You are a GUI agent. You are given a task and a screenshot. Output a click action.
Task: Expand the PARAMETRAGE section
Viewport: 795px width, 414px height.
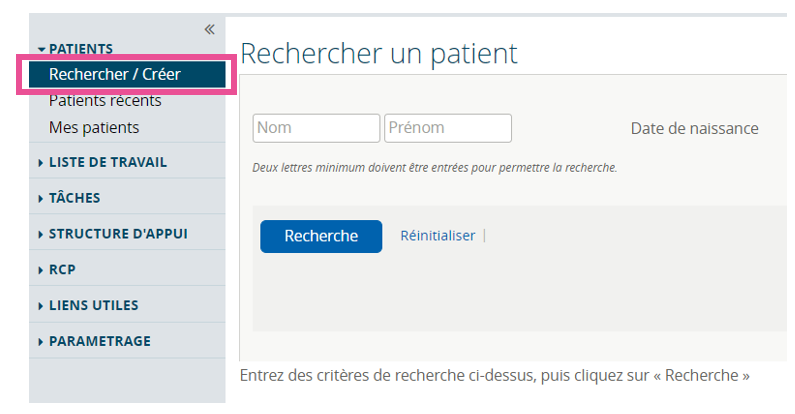tap(41, 341)
